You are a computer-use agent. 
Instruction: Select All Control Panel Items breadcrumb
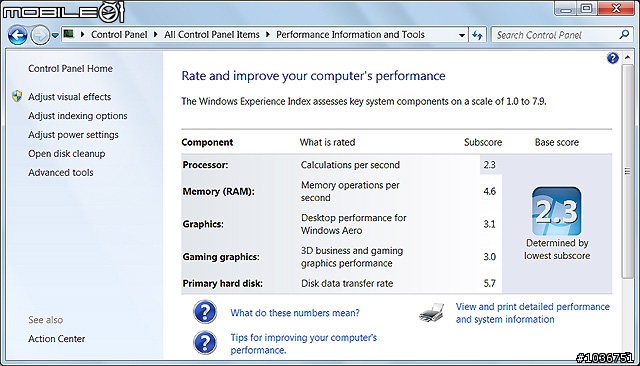point(212,35)
